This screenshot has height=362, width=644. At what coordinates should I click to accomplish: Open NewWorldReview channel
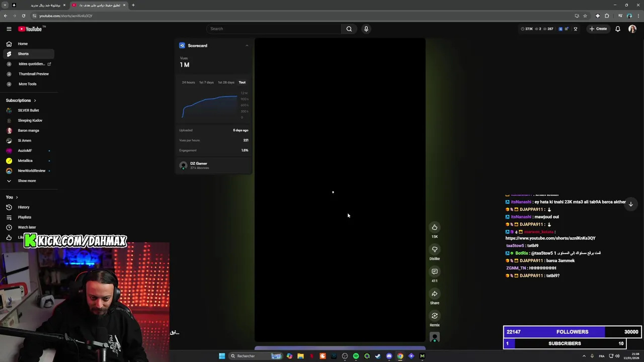tap(28, 170)
